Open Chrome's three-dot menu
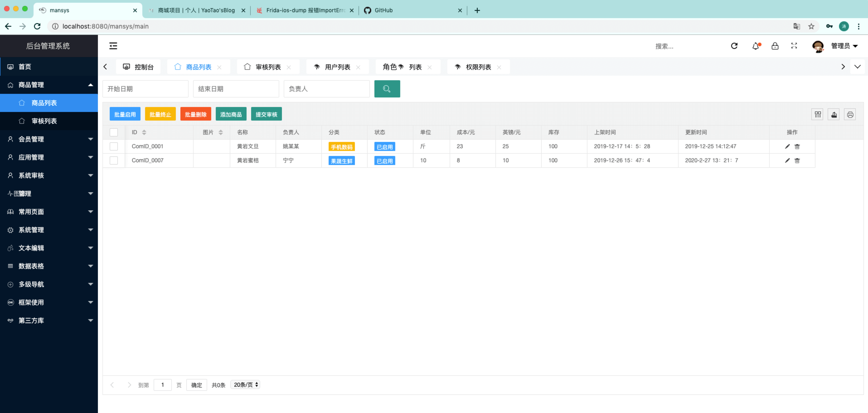This screenshot has height=413, width=868. (x=858, y=26)
